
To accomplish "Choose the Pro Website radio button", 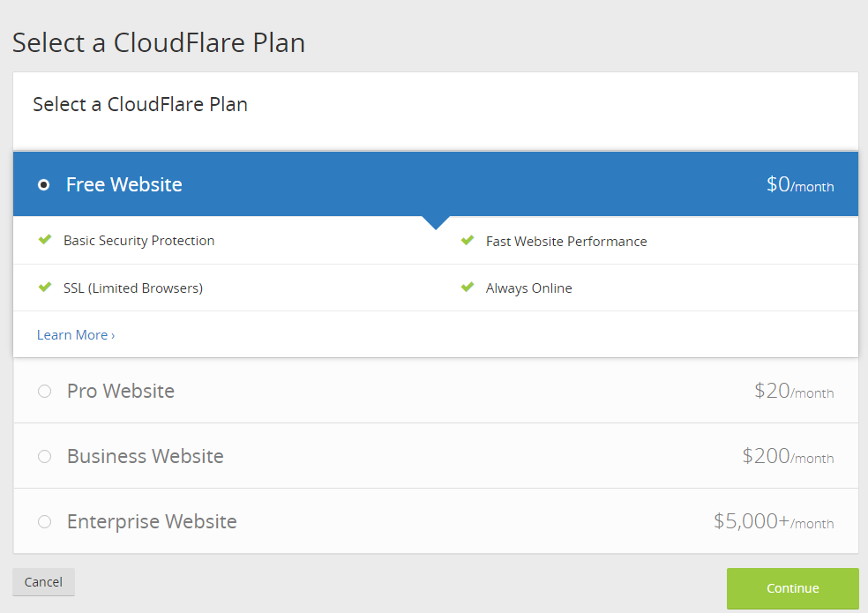I will tap(44, 391).
